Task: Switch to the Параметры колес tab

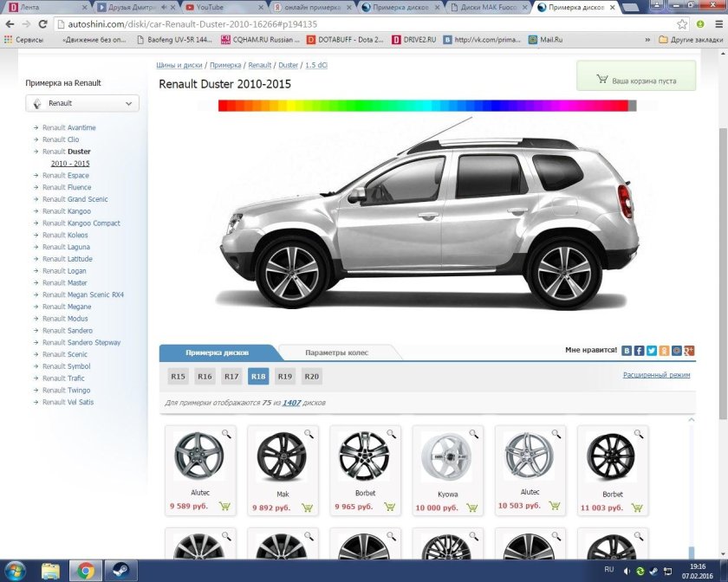Action: (336, 353)
